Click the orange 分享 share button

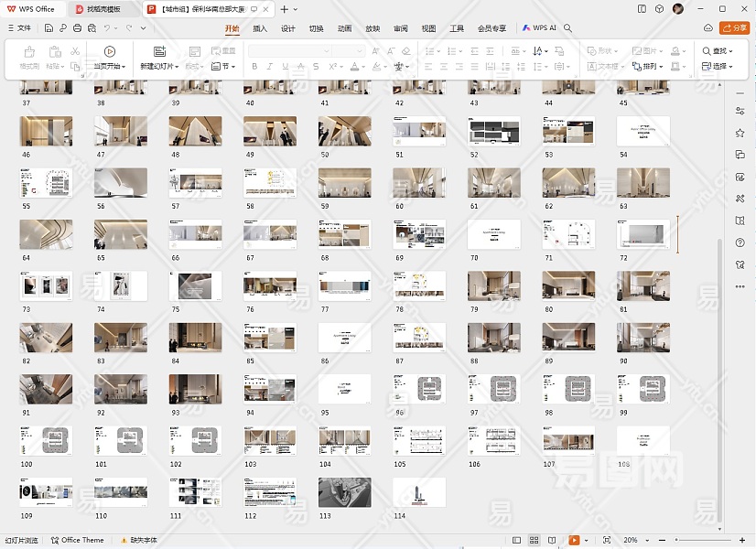tap(734, 28)
